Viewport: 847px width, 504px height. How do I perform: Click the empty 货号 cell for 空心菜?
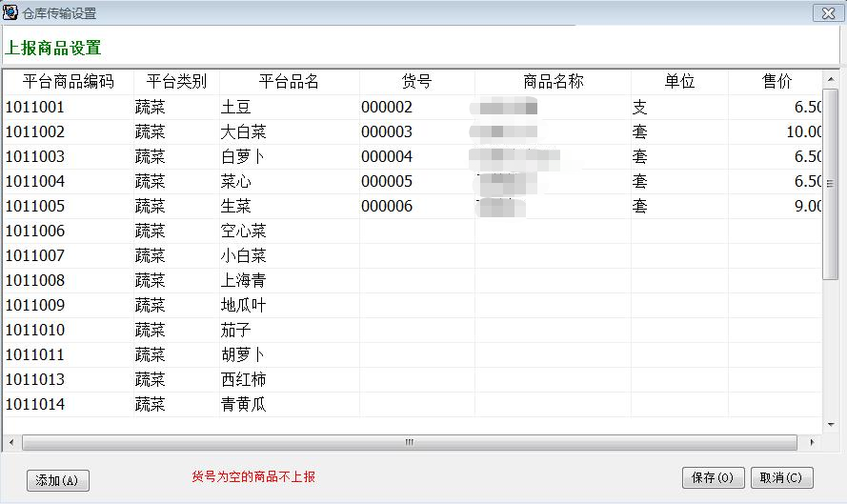click(416, 232)
